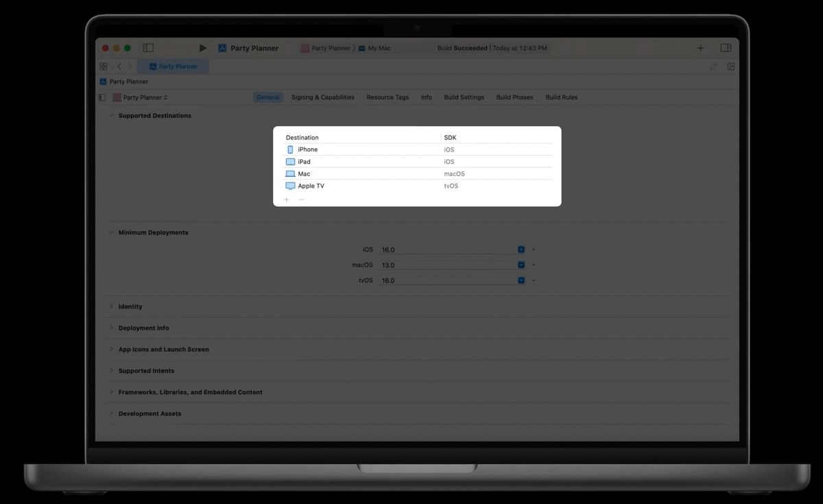Viewport: 823px width, 504px height.
Task: Switch to the Resource Tags tab
Action: pos(387,97)
